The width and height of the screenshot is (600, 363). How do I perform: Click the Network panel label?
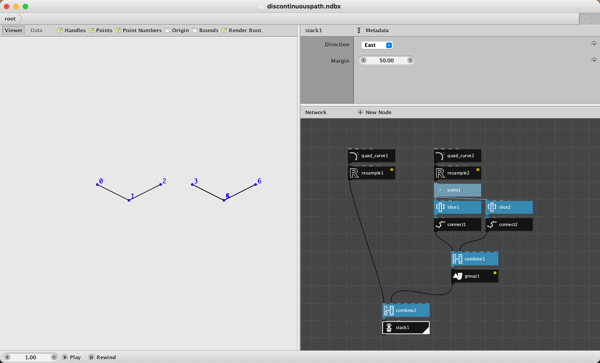316,112
